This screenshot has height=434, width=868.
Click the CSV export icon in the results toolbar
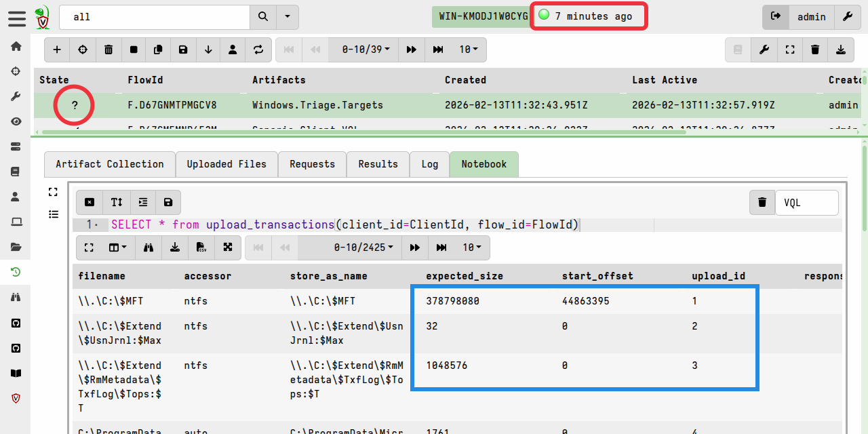click(x=201, y=248)
